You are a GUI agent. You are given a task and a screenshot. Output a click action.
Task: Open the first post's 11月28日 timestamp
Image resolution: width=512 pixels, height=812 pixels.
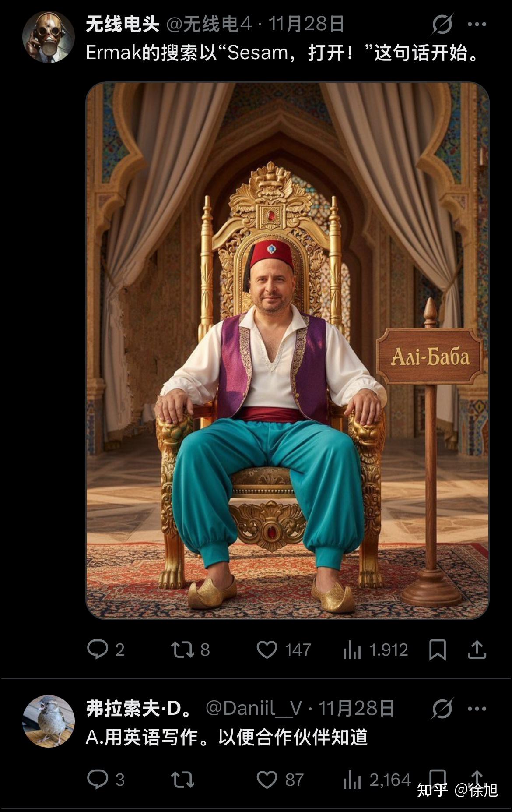click(306, 24)
